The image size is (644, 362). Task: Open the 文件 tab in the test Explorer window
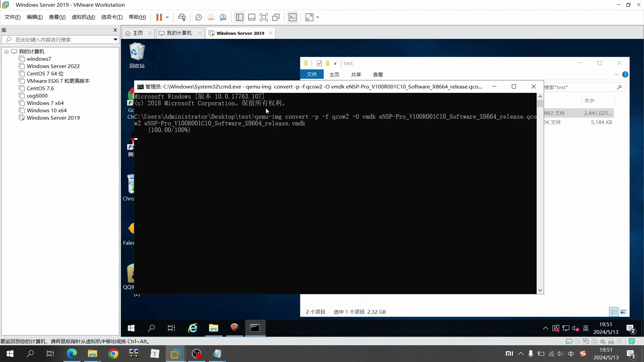pyautogui.click(x=312, y=74)
